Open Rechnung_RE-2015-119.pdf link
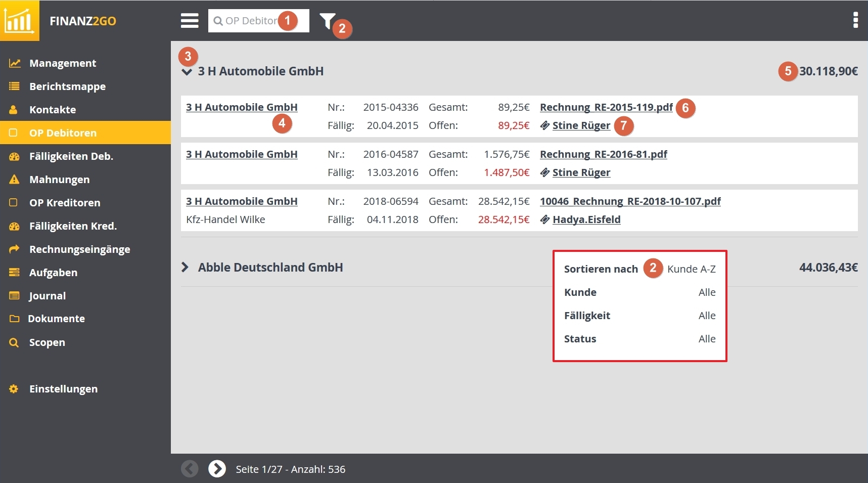868x483 pixels. [x=606, y=107]
